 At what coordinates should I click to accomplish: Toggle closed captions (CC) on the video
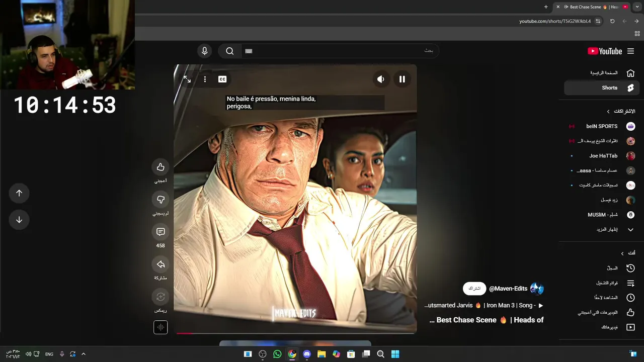pyautogui.click(x=222, y=79)
